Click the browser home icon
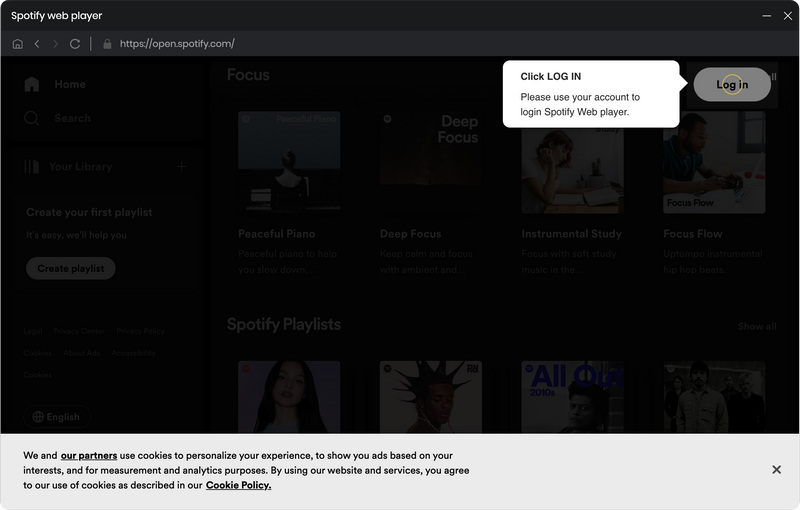The height and width of the screenshot is (510, 800). pyautogui.click(x=17, y=44)
